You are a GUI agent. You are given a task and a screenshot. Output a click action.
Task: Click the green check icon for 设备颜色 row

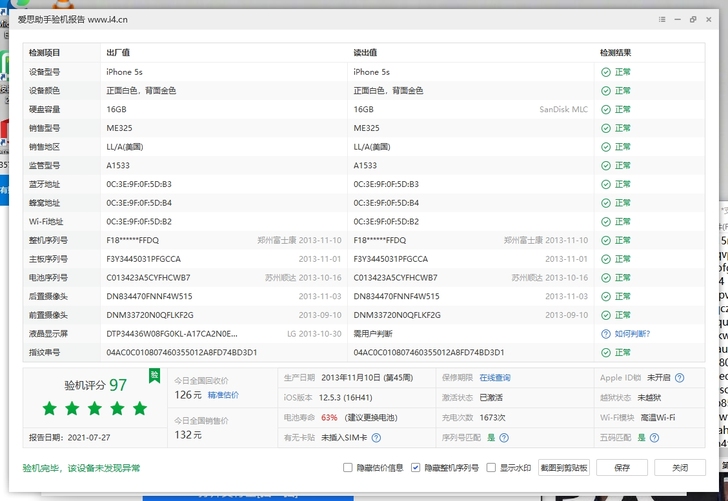pos(606,91)
